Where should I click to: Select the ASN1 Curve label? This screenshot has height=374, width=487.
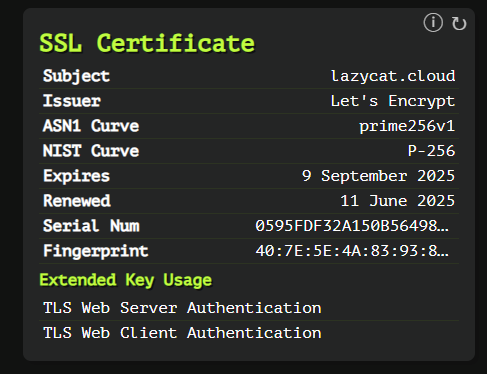[91, 126]
